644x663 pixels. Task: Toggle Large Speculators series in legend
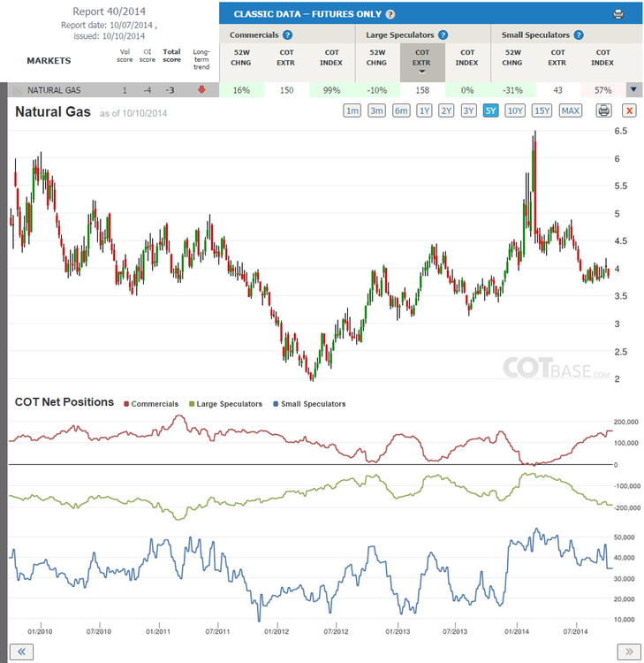(225, 404)
